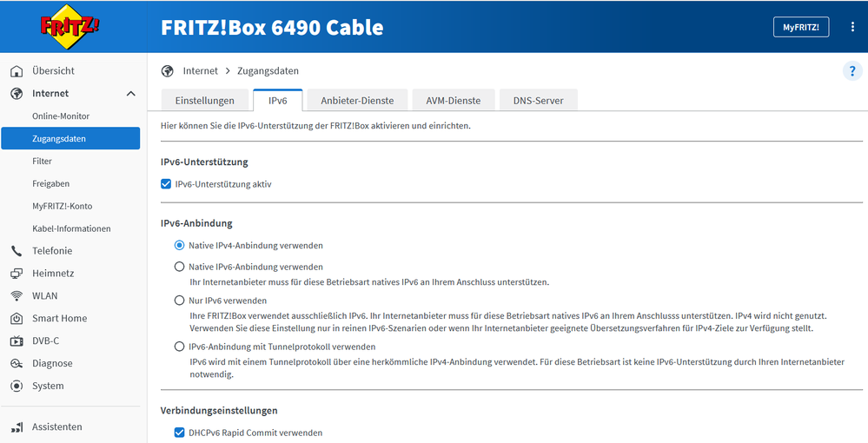868x443 pixels.
Task: Click the Übersicht home icon
Action: coord(17,71)
